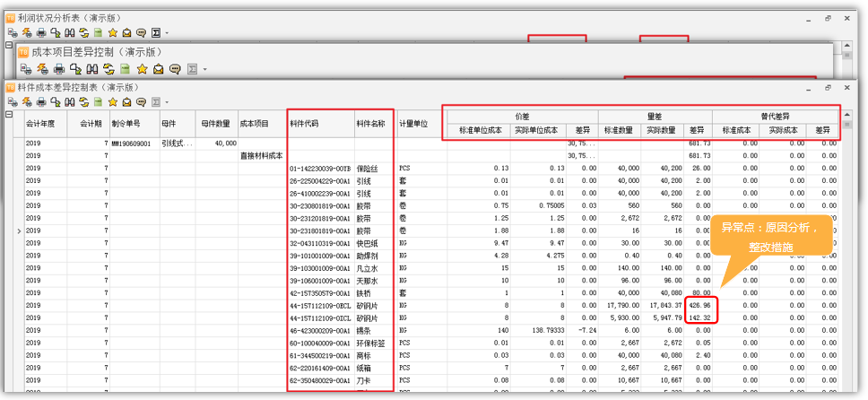
Task: Open toolbar overflow dropdown arrow in 利润状况分析表
Action: [167, 33]
